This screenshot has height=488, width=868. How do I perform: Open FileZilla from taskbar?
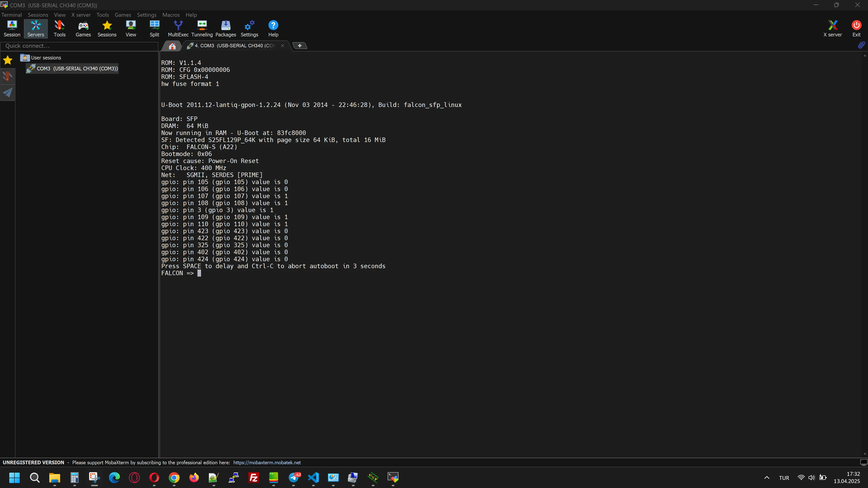tap(253, 478)
